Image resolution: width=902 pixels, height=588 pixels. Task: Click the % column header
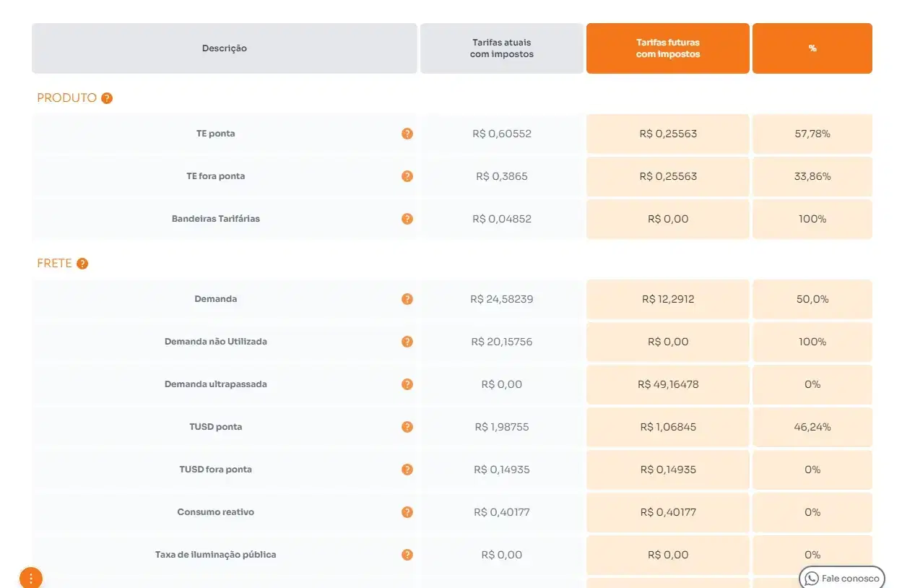coord(812,48)
